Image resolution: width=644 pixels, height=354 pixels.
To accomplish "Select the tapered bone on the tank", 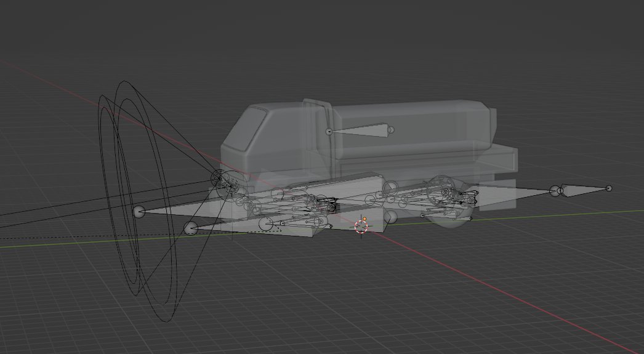I will pos(360,131).
